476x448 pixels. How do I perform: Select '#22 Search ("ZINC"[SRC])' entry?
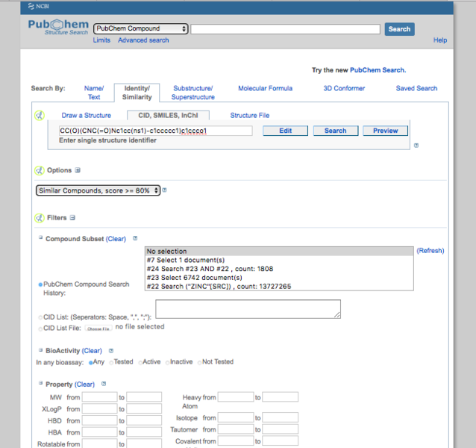click(x=279, y=287)
